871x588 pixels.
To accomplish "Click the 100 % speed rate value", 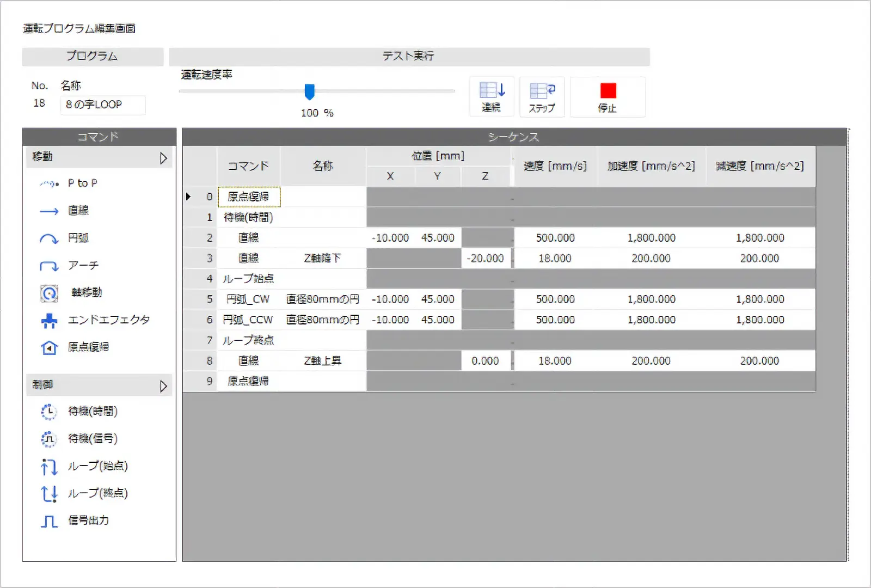I will point(317,113).
